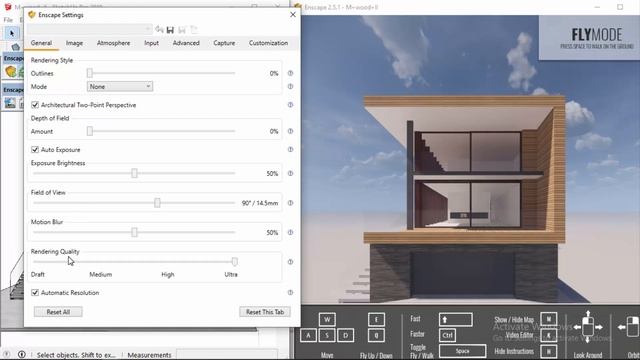This screenshot has width=640, height=360.
Task: Click the greyed-out preset icon right of save-as
Action: click(194, 29)
